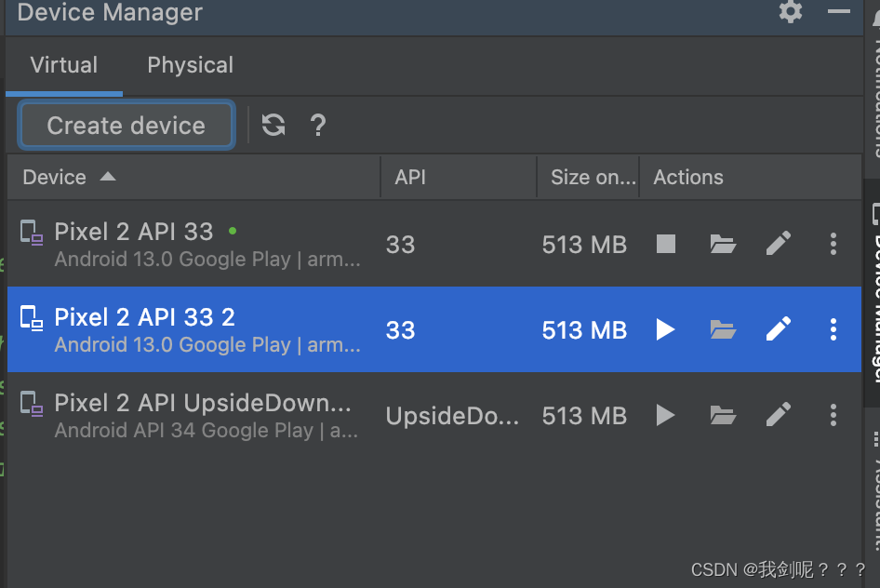Viewport: 880px width, 588px height.
Task: Hide the Device Manager panel
Action: point(838,11)
